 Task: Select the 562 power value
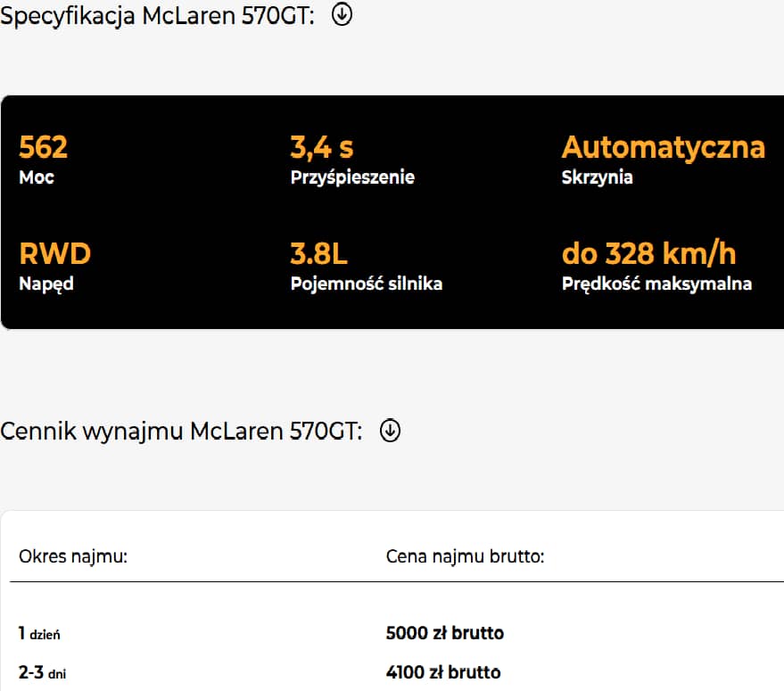point(43,147)
